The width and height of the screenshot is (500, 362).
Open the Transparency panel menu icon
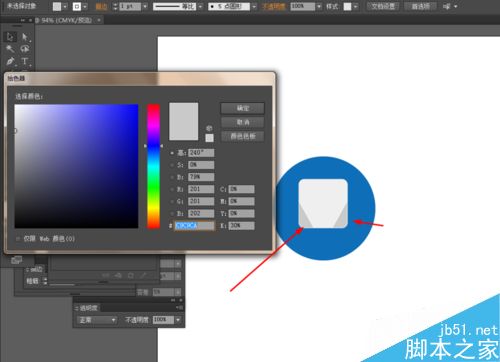180,308
